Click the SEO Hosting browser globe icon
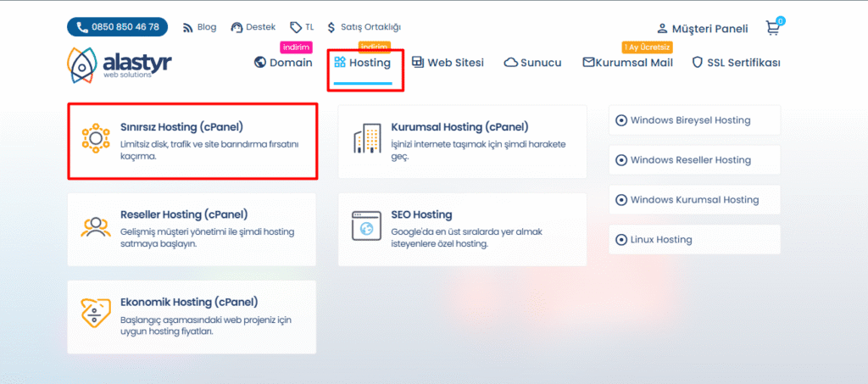 [x=367, y=226]
